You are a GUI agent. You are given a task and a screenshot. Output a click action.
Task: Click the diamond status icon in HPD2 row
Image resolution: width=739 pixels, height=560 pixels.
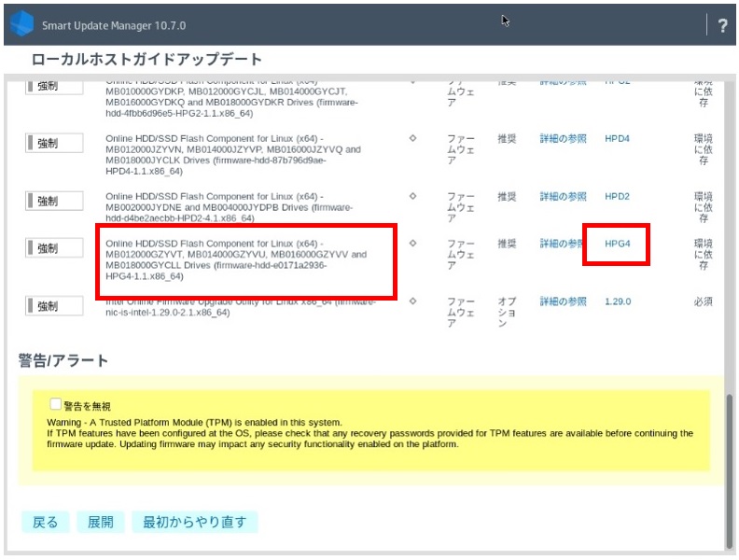tap(412, 196)
